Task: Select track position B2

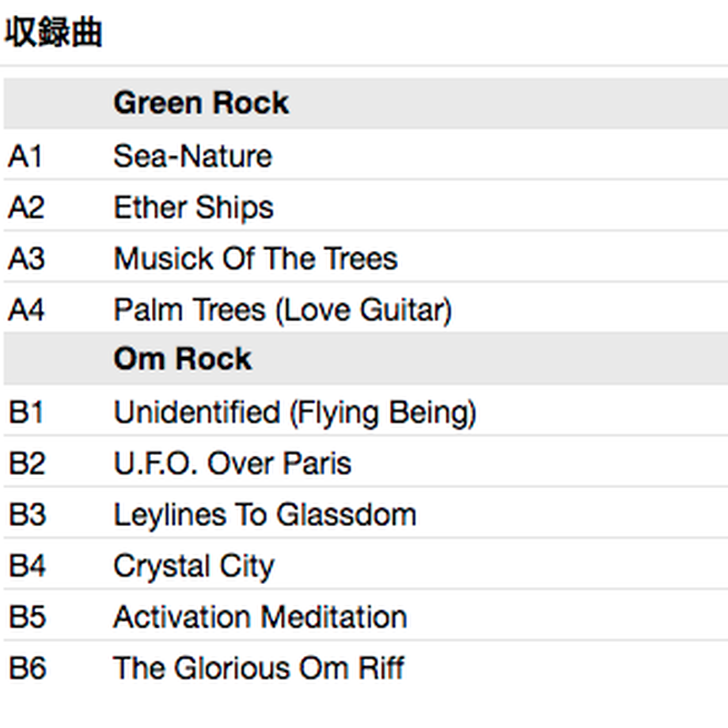Action: [27, 464]
